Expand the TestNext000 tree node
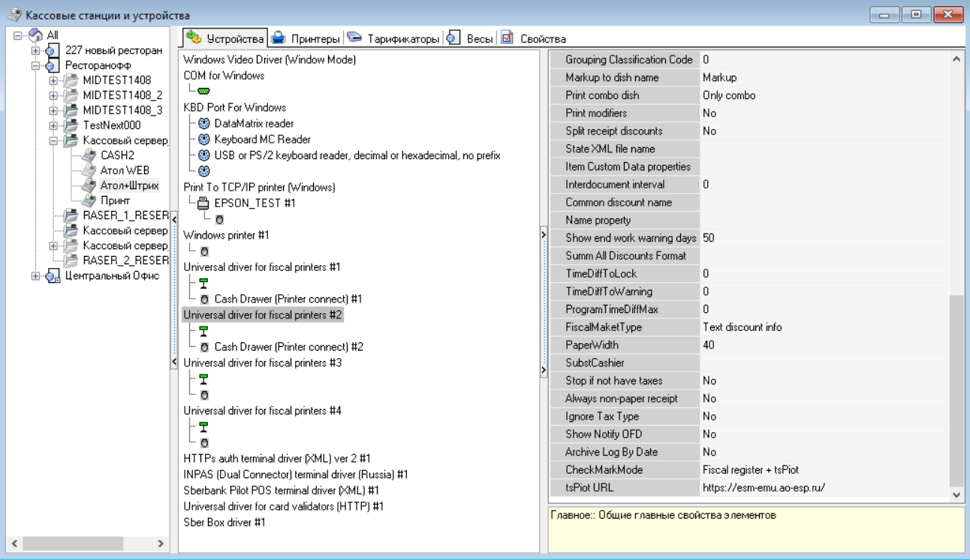Image resolution: width=970 pixels, height=560 pixels. (x=53, y=125)
